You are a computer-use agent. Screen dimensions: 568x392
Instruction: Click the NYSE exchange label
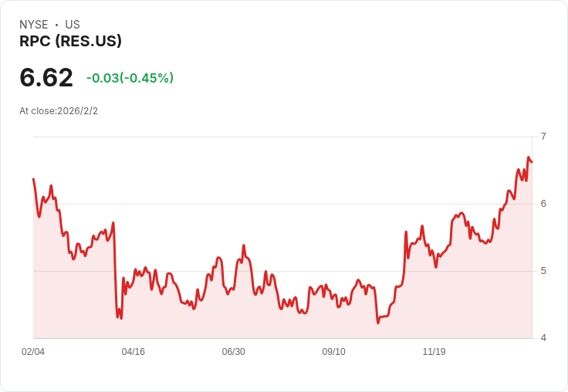34,25
